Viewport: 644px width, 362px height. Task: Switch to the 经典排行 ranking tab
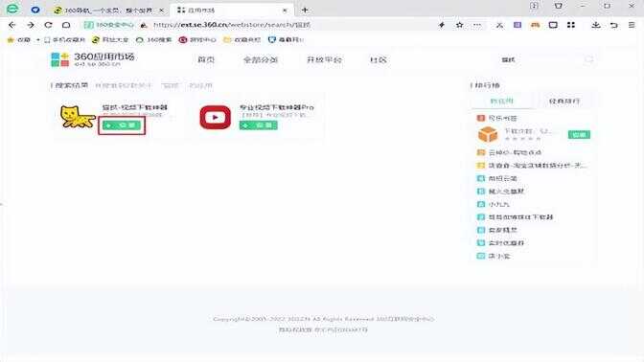[x=563, y=101]
